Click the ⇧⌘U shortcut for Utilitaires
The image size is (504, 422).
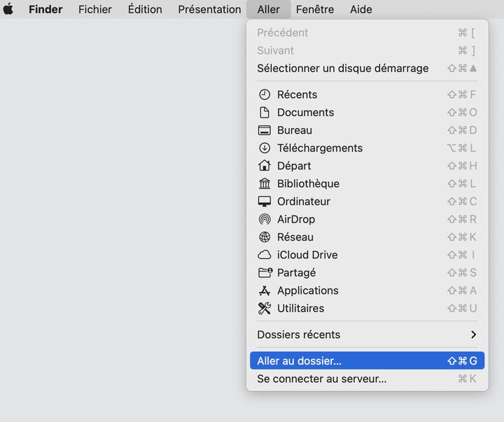462,308
